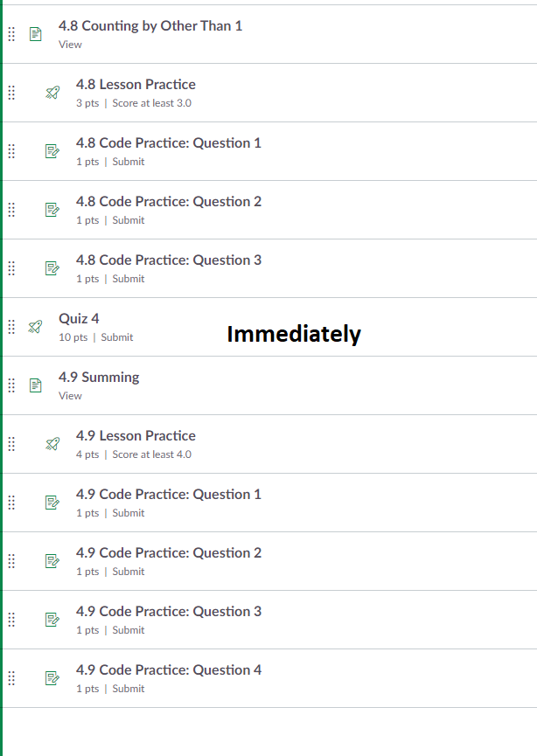Click the drag handle for 4.9 Summing
This screenshot has width=537, height=756.
11,385
